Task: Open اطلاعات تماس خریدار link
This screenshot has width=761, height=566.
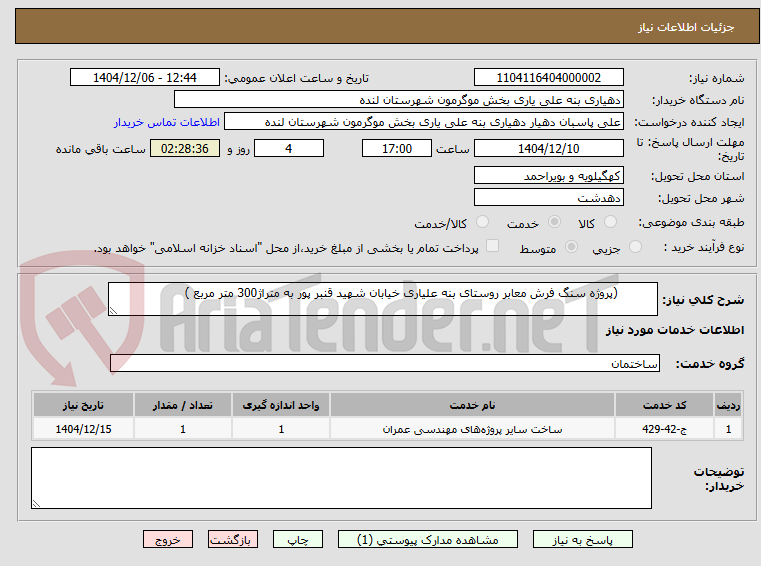Action: 166,122
